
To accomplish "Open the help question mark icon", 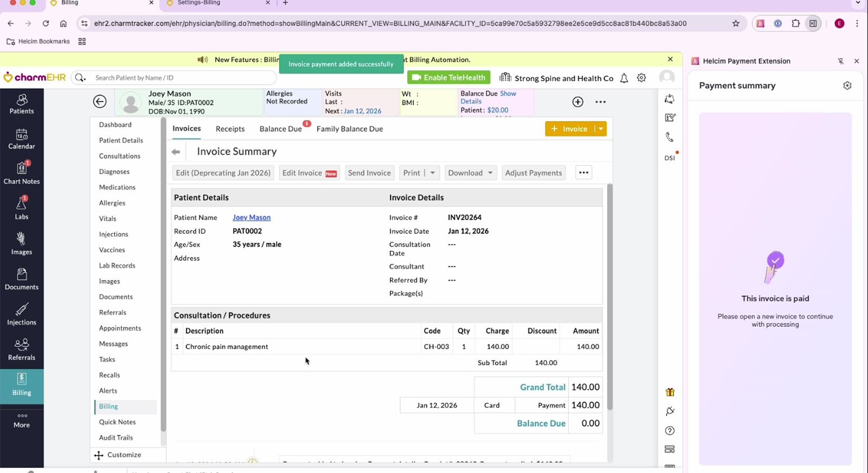I will click(x=670, y=431).
